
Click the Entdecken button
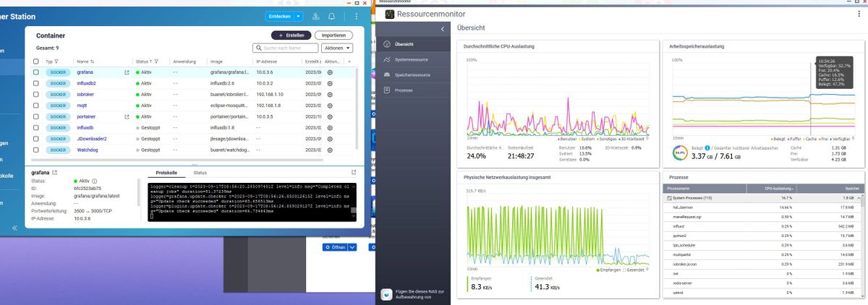(x=280, y=16)
